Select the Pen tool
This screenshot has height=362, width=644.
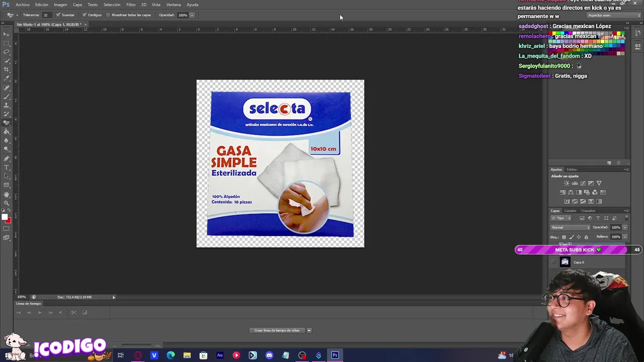coord(7,158)
